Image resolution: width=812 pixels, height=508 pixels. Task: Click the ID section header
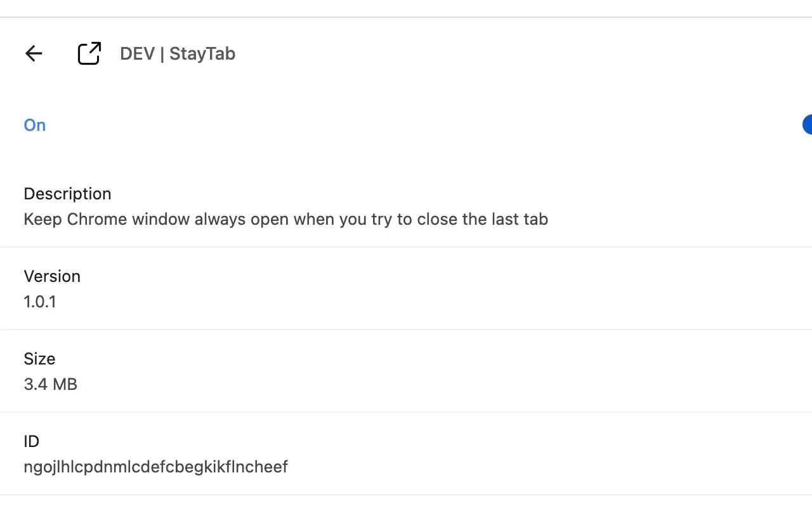[31, 441]
